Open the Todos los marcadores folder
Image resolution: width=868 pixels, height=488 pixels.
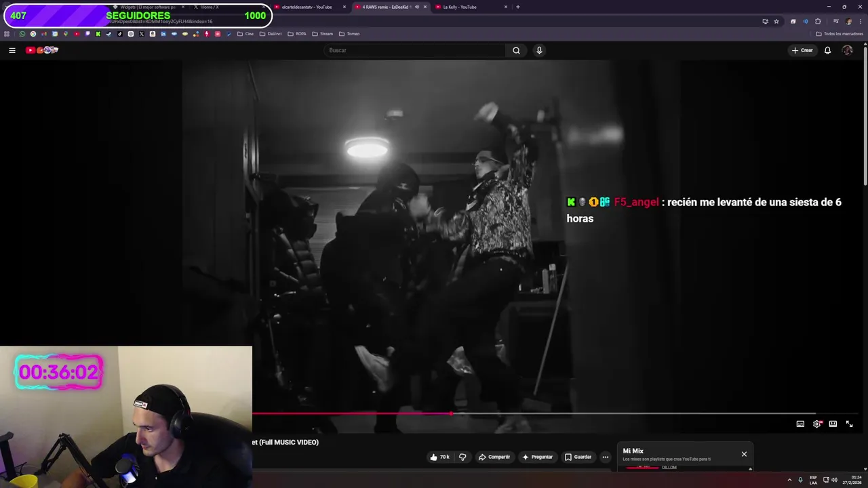(x=840, y=34)
